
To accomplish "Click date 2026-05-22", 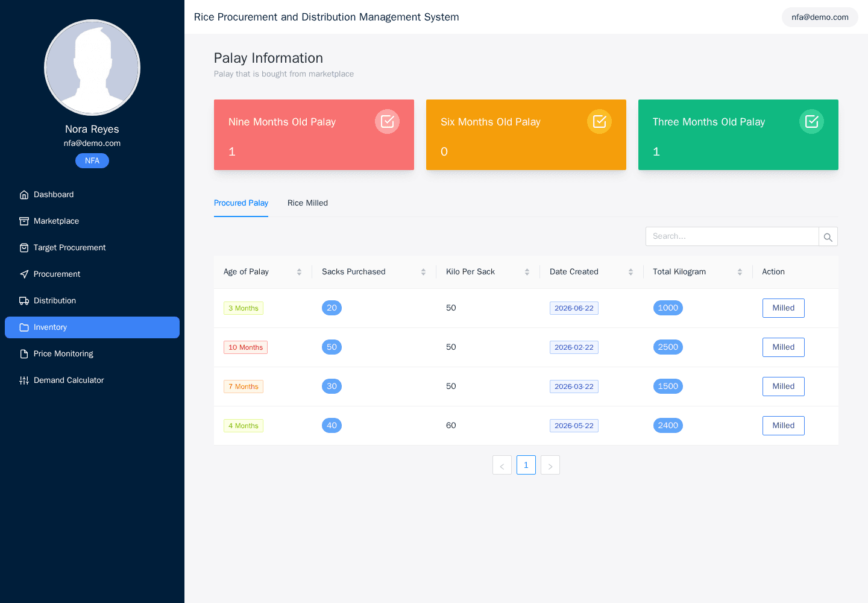I will [574, 426].
